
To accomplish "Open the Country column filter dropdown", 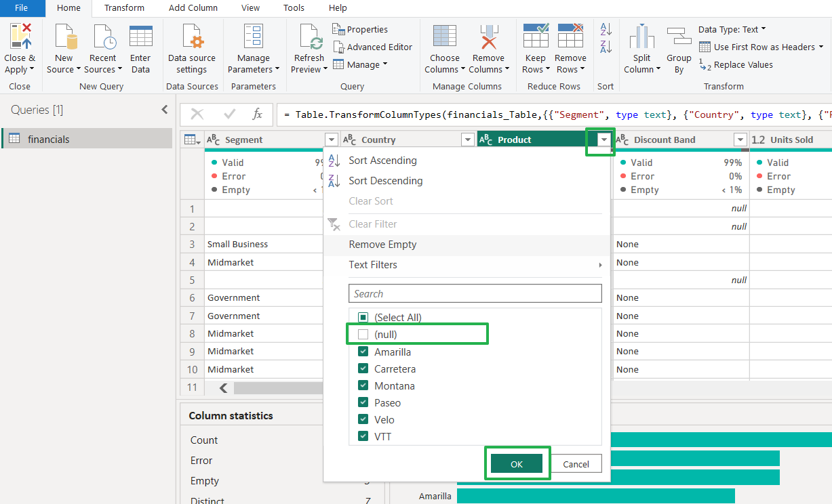I will pos(467,140).
